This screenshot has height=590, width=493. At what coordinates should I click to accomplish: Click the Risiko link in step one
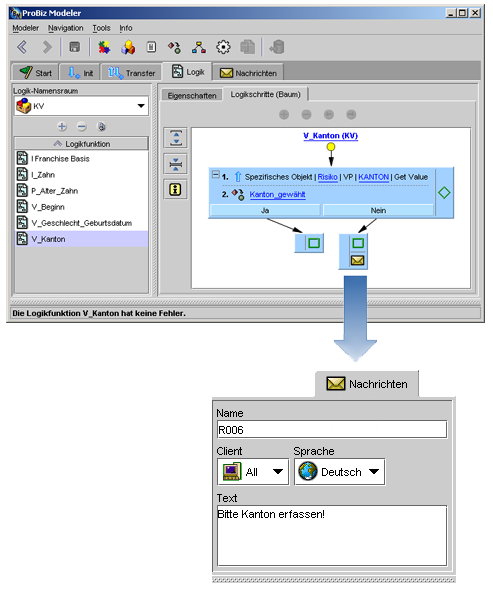pyautogui.click(x=327, y=177)
